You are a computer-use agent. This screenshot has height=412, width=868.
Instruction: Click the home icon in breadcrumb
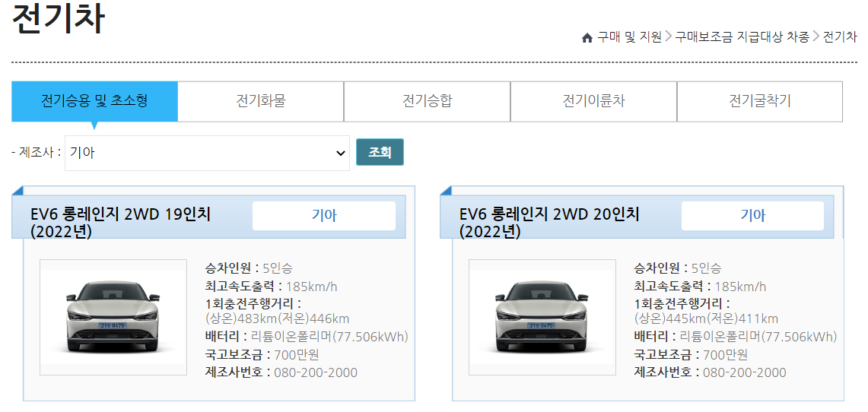pyautogui.click(x=587, y=37)
